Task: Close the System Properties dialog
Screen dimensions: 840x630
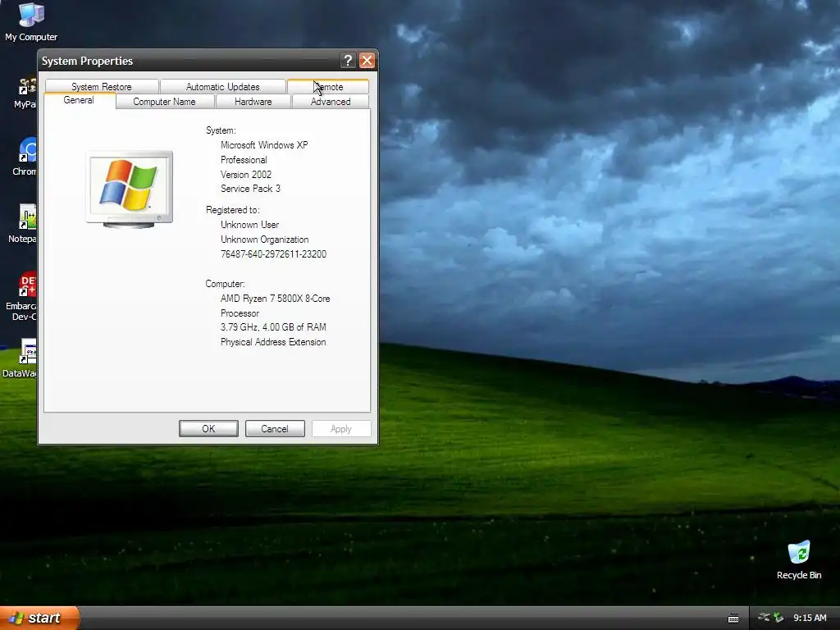Action: pyautogui.click(x=367, y=61)
